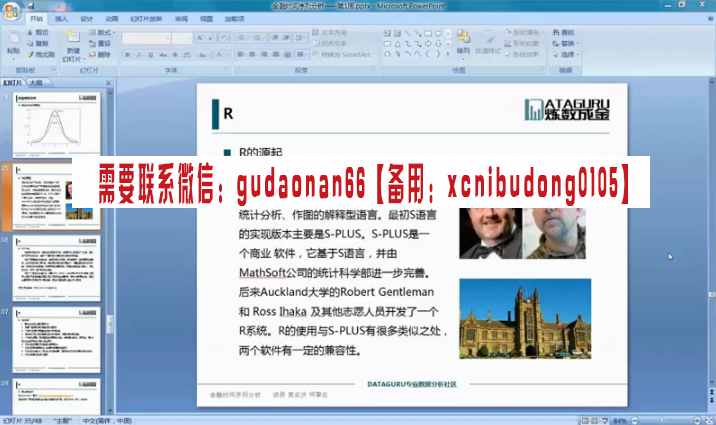
Task: Select the down block arrow shape
Action: point(438,44)
